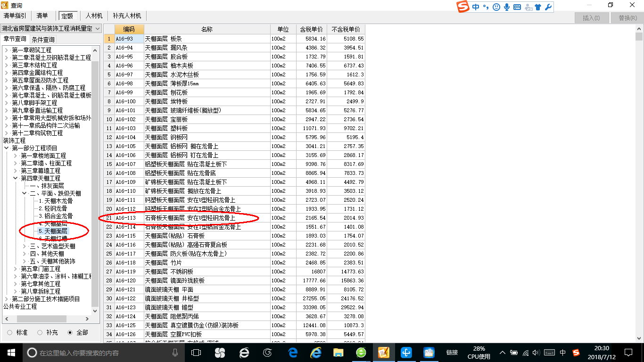Open the Windows notification center
This screenshot has width=644, height=362.
pos(628,353)
